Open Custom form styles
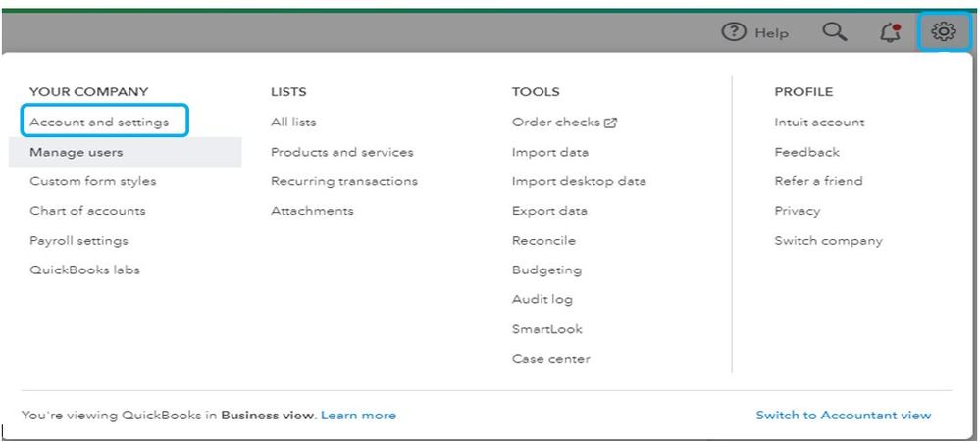The height and width of the screenshot is (442, 980). tap(93, 181)
